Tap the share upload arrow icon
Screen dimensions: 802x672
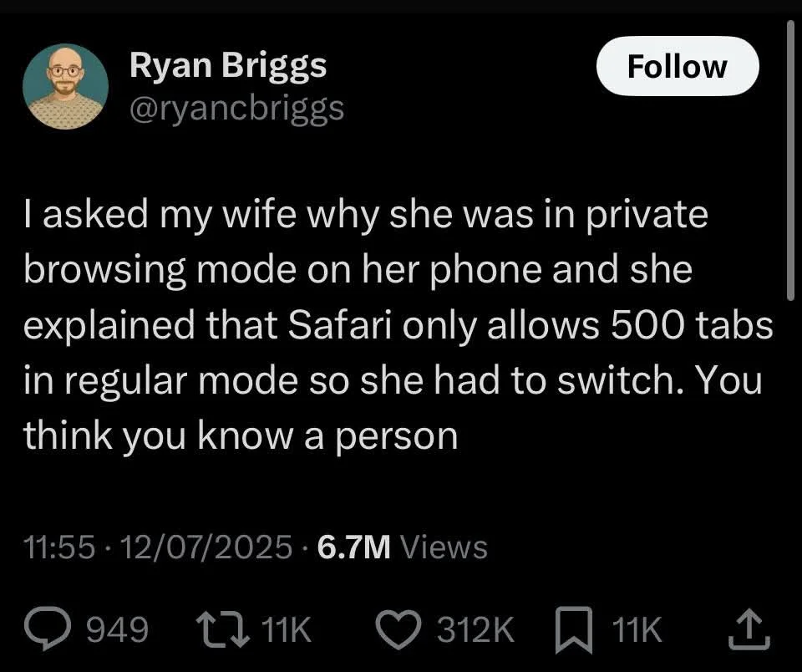pyautogui.click(x=751, y=630)
